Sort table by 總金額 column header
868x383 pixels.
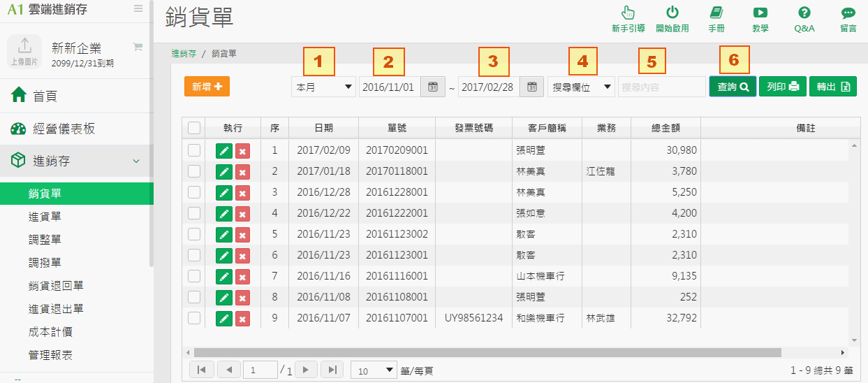click(x=665, y=128)
